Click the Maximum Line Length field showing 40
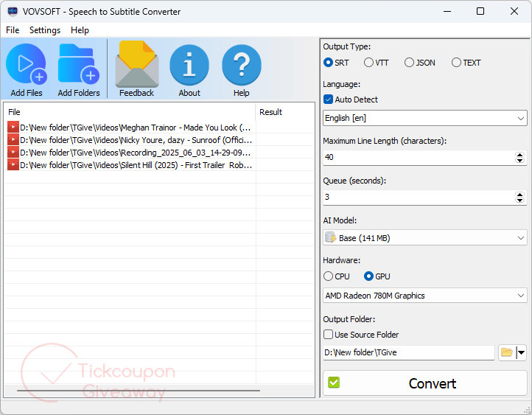The width and height of the screenshot is (532, 415). (419, 157)
